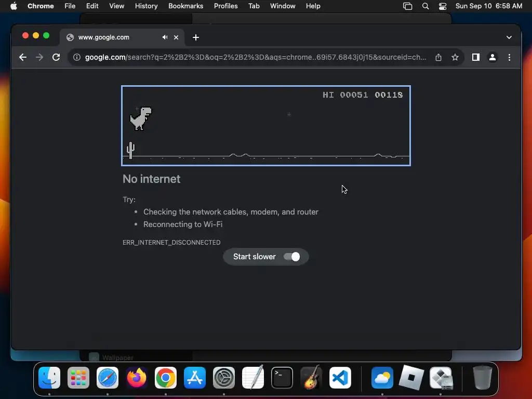This screenshot has width=532, height=399.
Task: View site information icon in address bar
Action: (77, 57)
